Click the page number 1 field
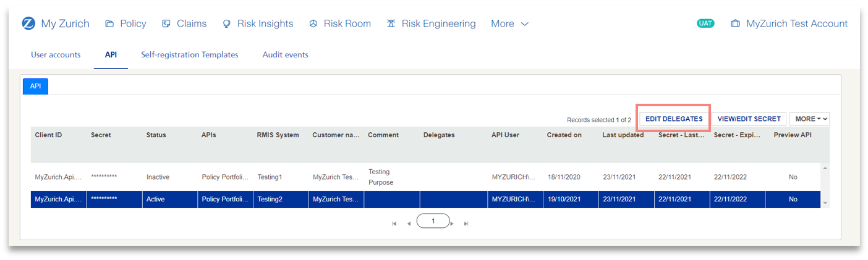The height and width of the screenshot is (260, 868). 433,221
